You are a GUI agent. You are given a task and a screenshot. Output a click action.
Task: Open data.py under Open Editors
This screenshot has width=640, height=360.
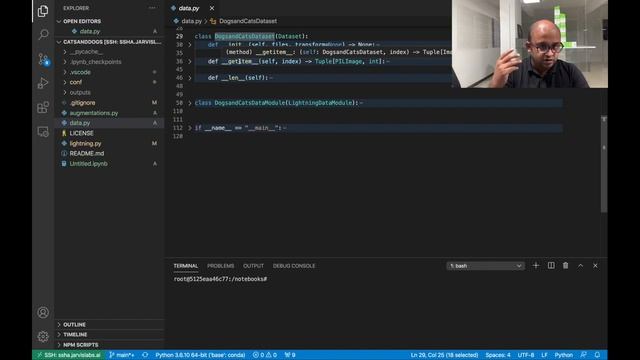pos(90,31)
